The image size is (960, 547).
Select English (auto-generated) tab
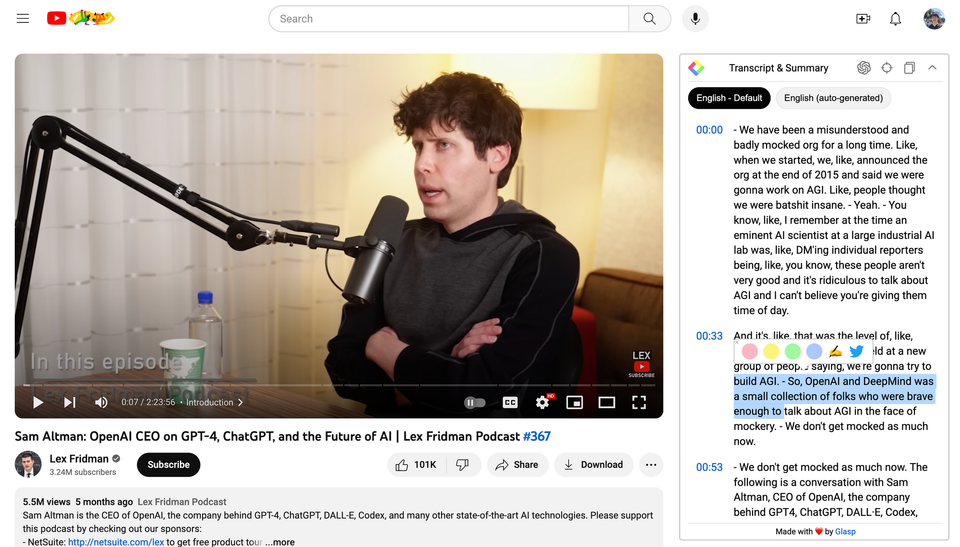tap(833, 98)
